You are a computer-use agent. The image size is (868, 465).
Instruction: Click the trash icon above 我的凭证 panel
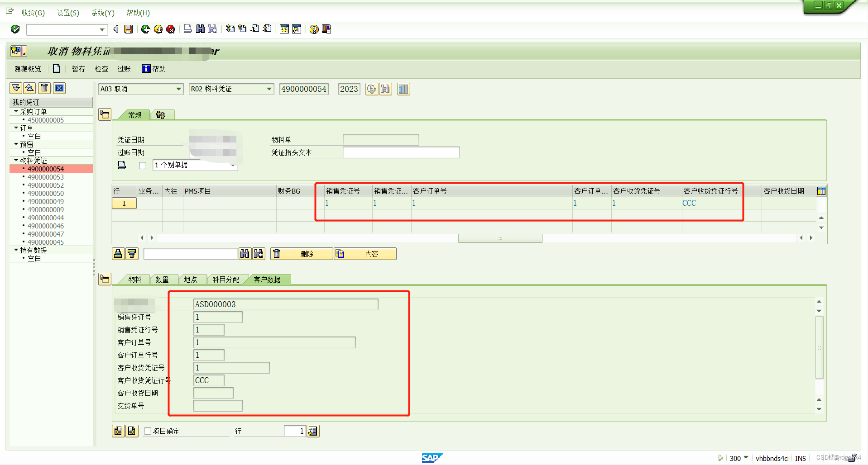pos(44,88)
